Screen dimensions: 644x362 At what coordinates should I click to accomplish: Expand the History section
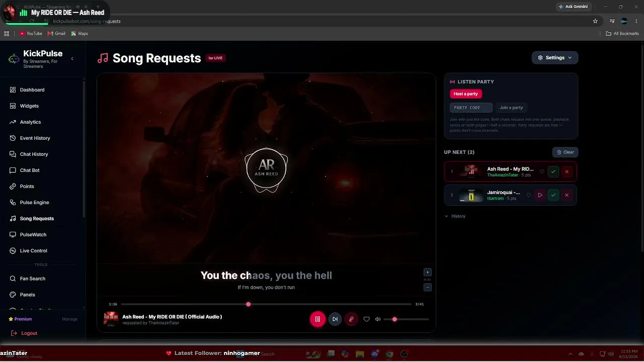coord(455,216)
